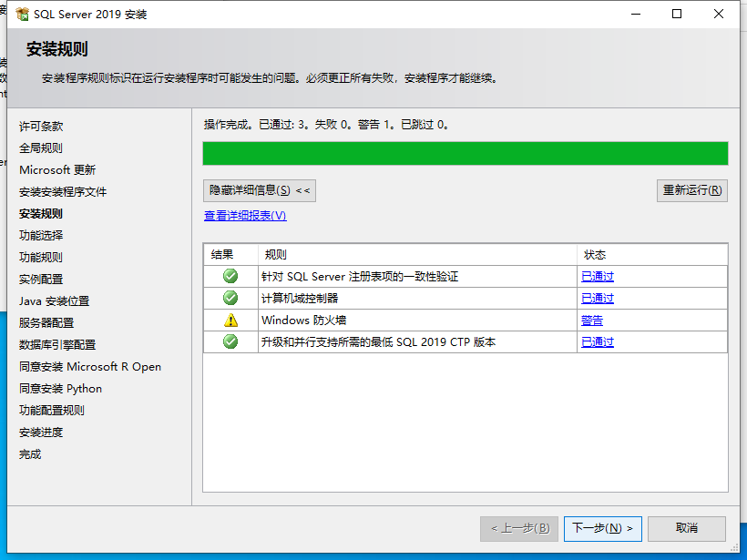The width and height of the screenshot is (747, 560).
Task: Select 安装安装程序文件 step in sidebar
Action: [63, 192]
